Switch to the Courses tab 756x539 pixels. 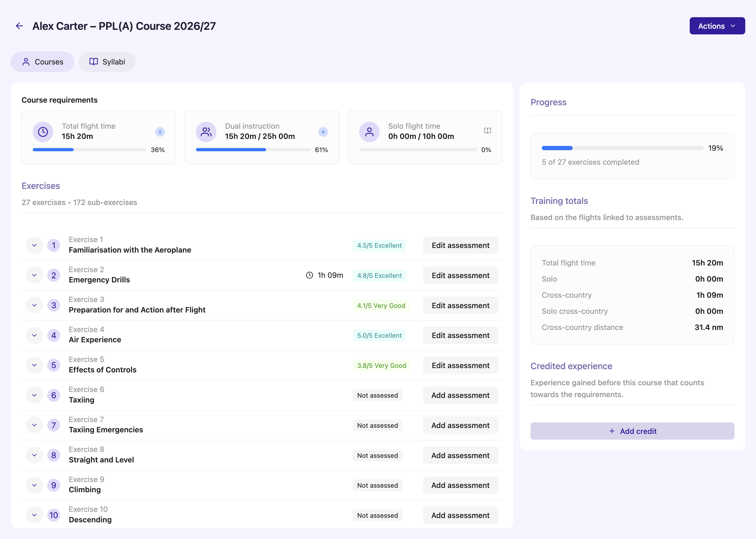42,62
